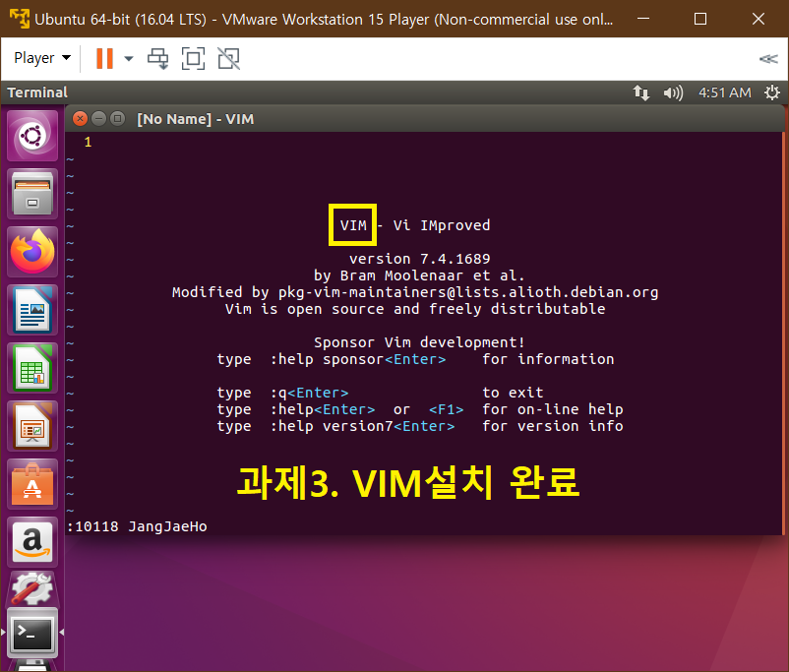Open Ubuntu network indicator in top panel
The height and width of the screenshot is (672, 789).
click(x=641, y=92)
